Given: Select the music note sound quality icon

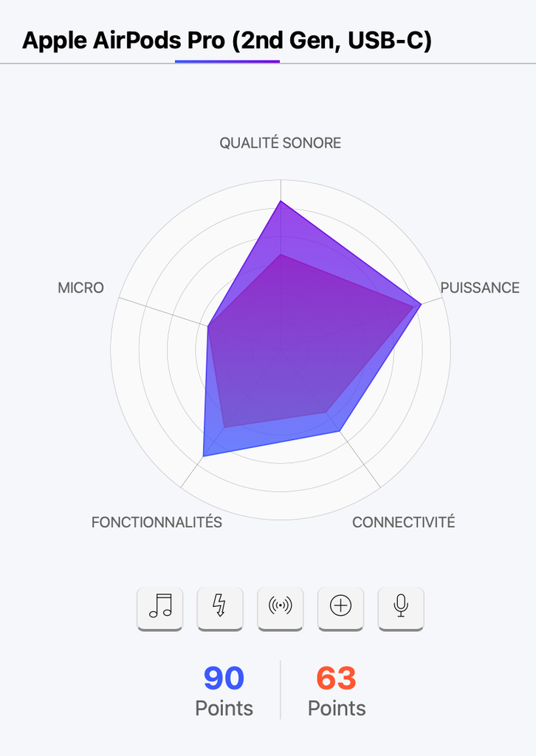Looking at the screenshot, I should coord(160,608).
